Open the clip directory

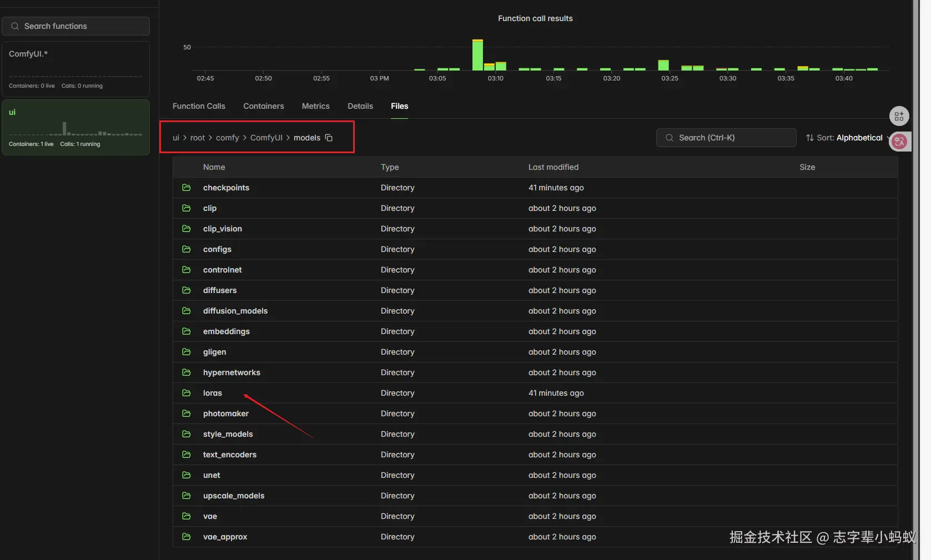pos(210,208)
